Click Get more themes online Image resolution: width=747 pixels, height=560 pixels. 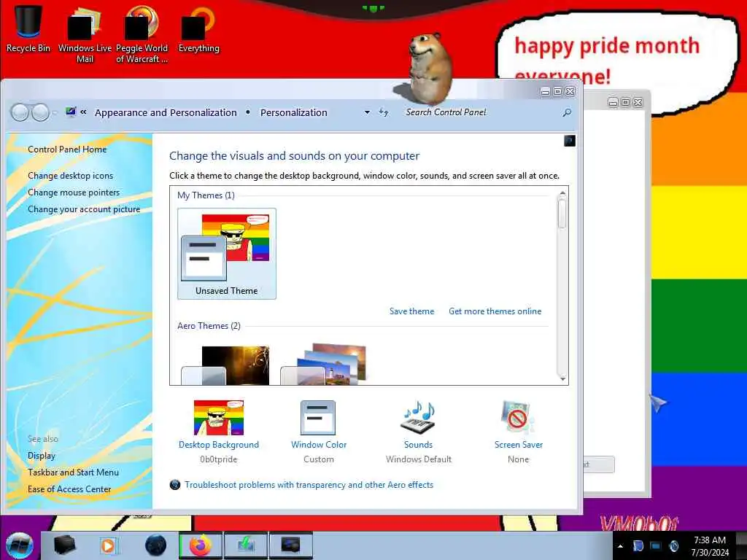495,311
